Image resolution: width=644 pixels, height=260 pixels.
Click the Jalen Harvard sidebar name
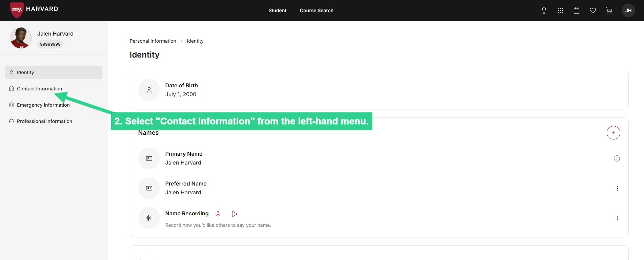55,34
